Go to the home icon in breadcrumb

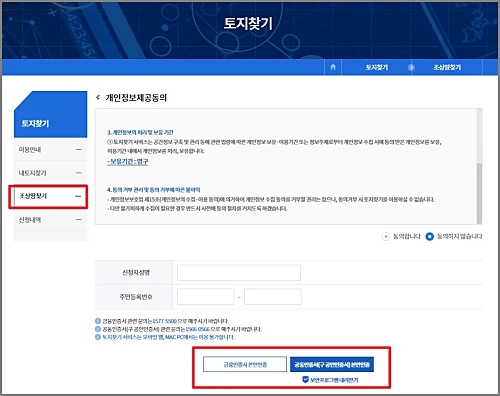pos(333,67)
